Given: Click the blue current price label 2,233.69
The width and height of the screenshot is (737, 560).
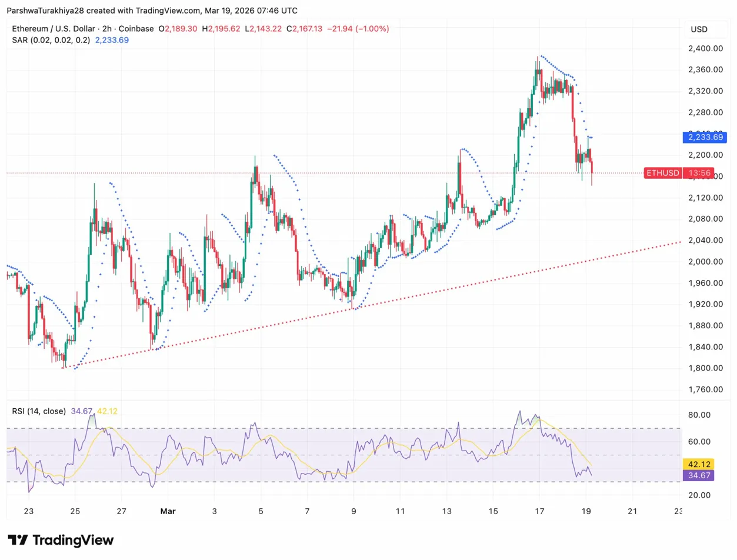Looking at the screenshot, I should [704, 137].
